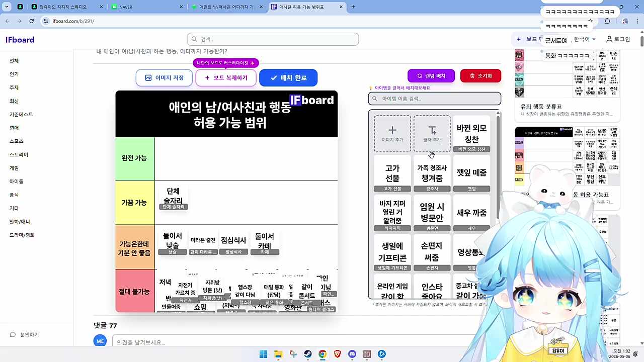
Task: Click the blue 배치 완료 button
Action: click(x=288, y=78)
